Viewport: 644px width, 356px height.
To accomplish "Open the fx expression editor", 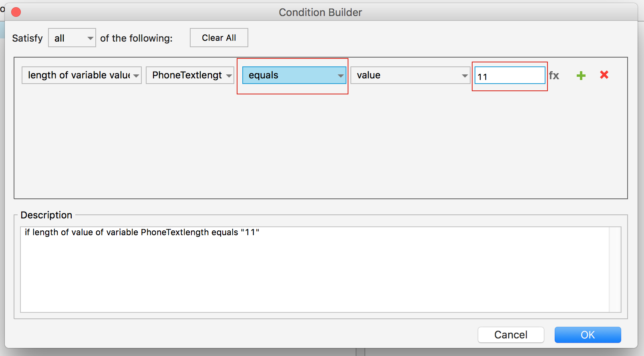I will (554, 76).
